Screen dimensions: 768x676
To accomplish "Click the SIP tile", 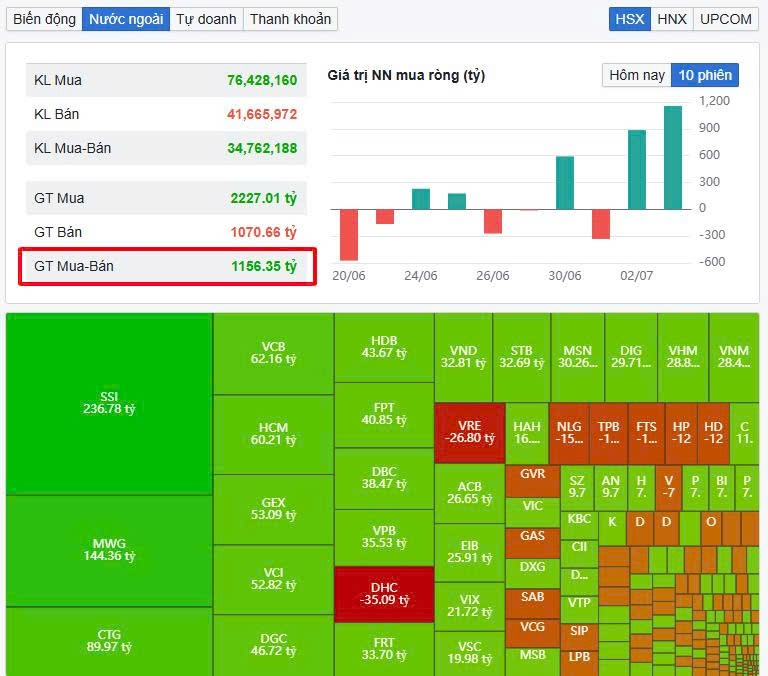I will (579, 637).
